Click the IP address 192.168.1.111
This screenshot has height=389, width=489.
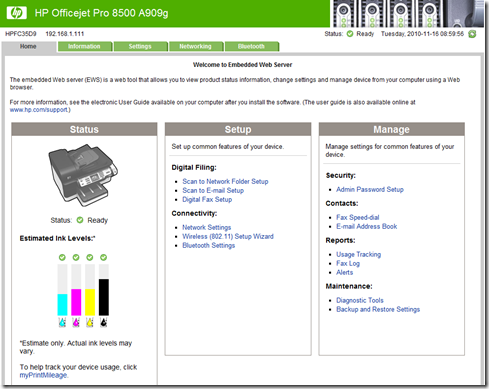point(65,34)
